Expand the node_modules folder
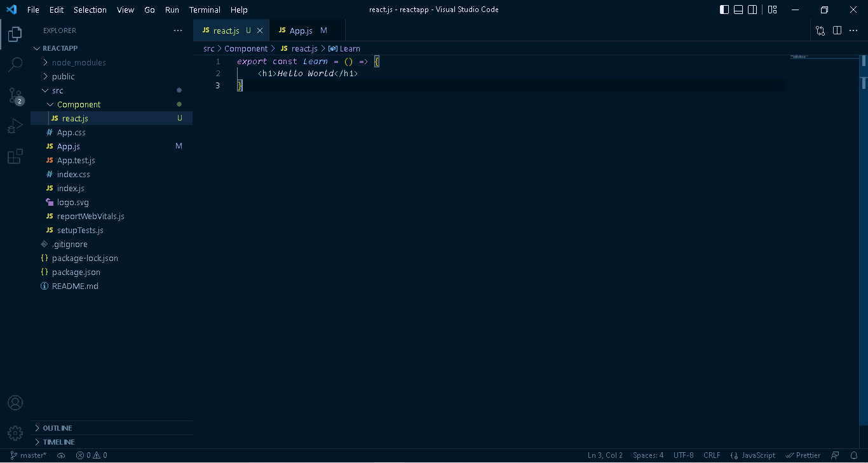Screen dimensions: 868x463 (x=111, y=62)
